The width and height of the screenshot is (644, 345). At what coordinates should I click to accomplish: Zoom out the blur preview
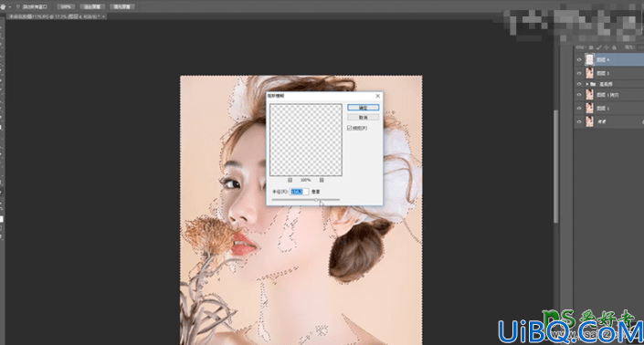290,180
